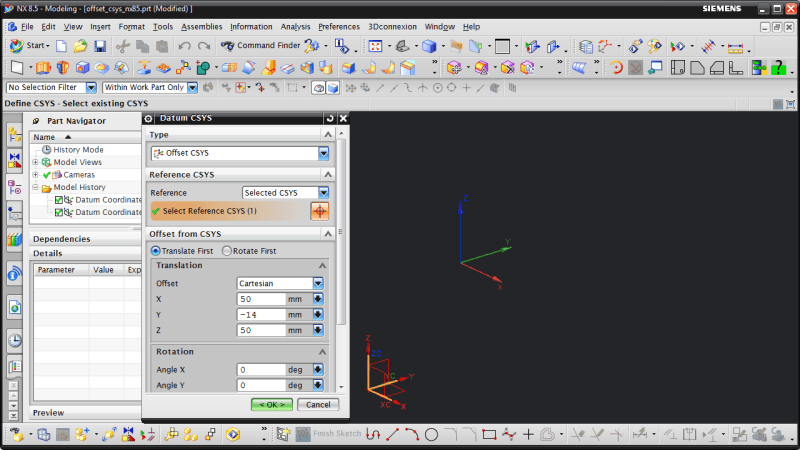
Task: Open the No Selection Filter dropdown
Action: click(91, 88)
